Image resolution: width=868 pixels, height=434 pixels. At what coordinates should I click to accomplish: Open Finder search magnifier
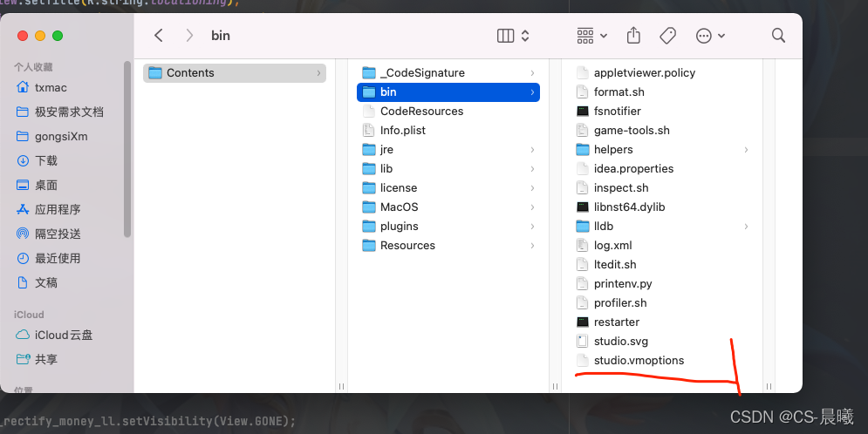(778, 36)
